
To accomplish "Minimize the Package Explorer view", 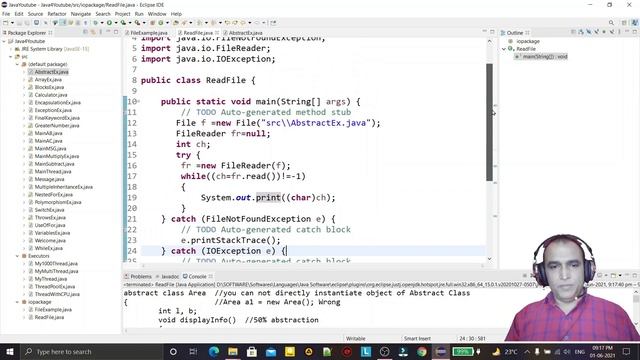I will tap(108, 32).
